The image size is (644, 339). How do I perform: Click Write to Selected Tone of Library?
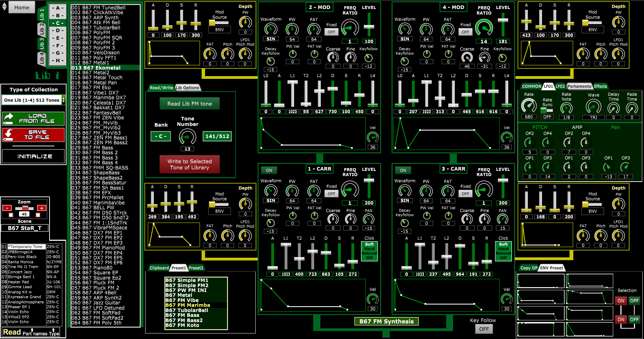(x=189, y=164)
